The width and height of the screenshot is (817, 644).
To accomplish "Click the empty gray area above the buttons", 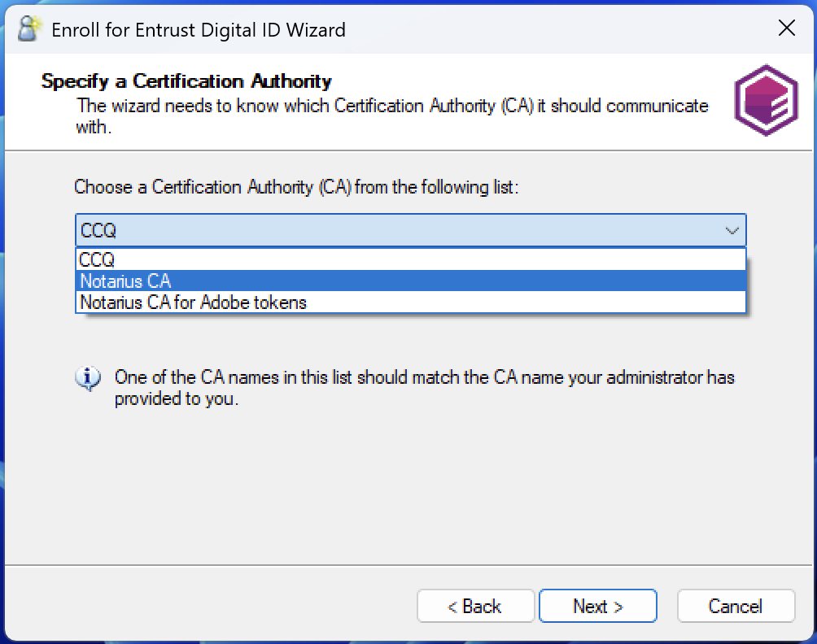I will (407, 488).
